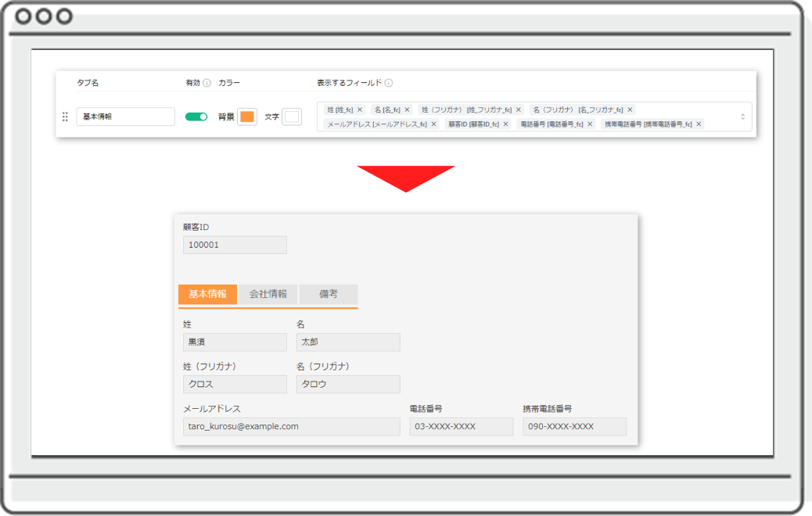
Task: Remove the 顧客ID field tag
Action: [x=505, y=124]
